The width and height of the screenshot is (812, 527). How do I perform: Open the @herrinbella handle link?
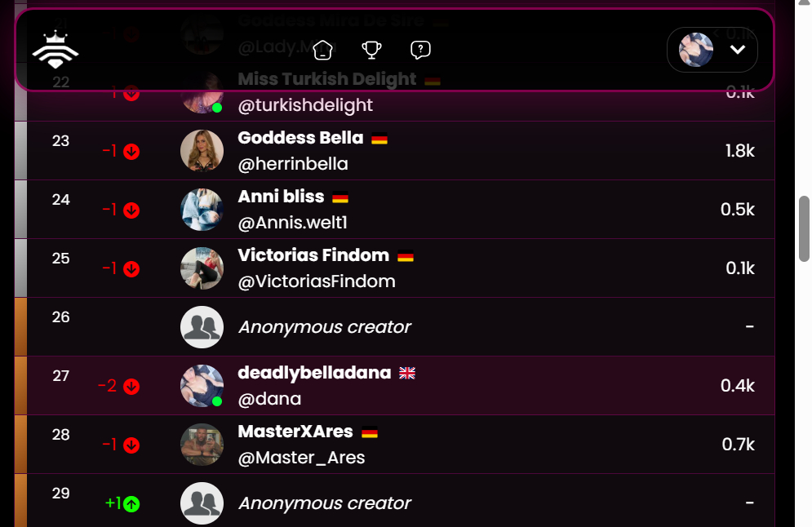click(x=293, y=164)
